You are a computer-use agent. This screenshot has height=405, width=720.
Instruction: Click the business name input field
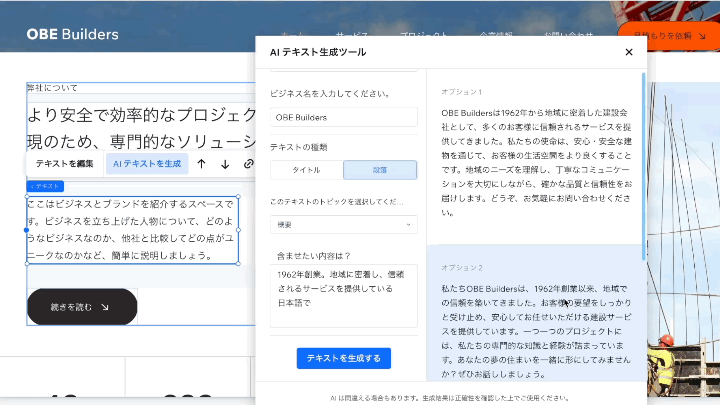click(343, 117)
